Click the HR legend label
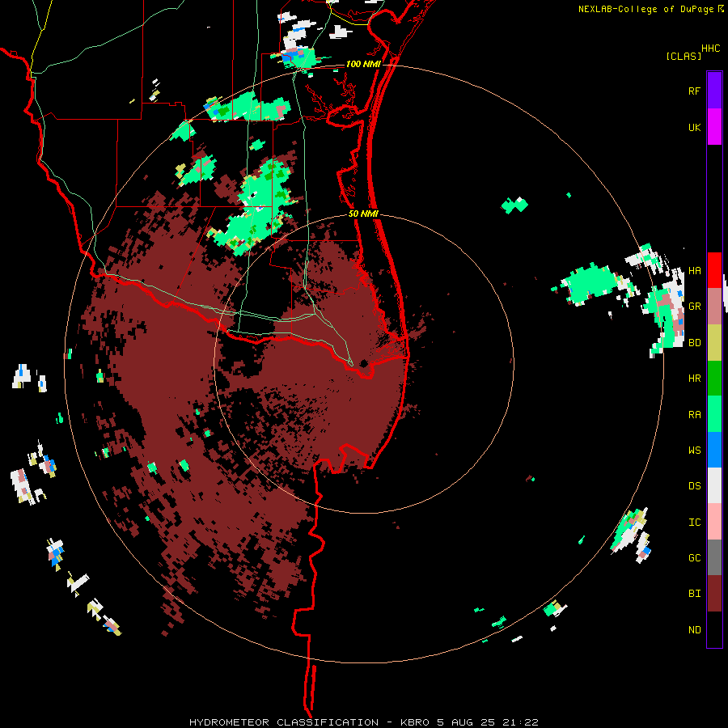728x728 pixels. [694, 379]
